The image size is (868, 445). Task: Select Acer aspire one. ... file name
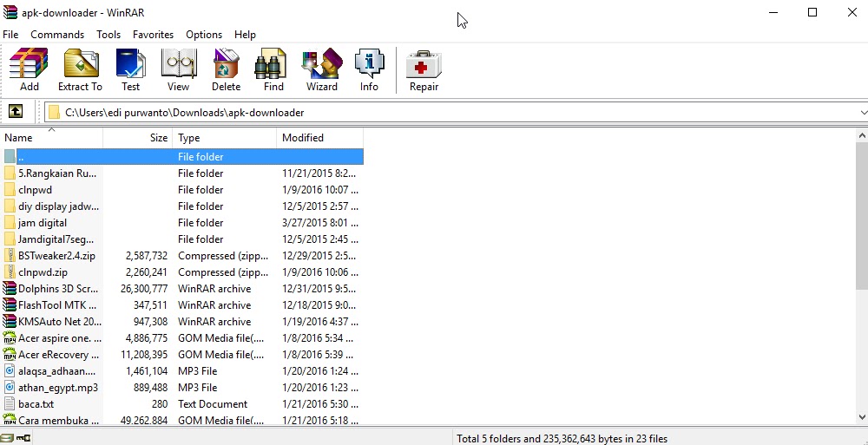click(60, 338)
